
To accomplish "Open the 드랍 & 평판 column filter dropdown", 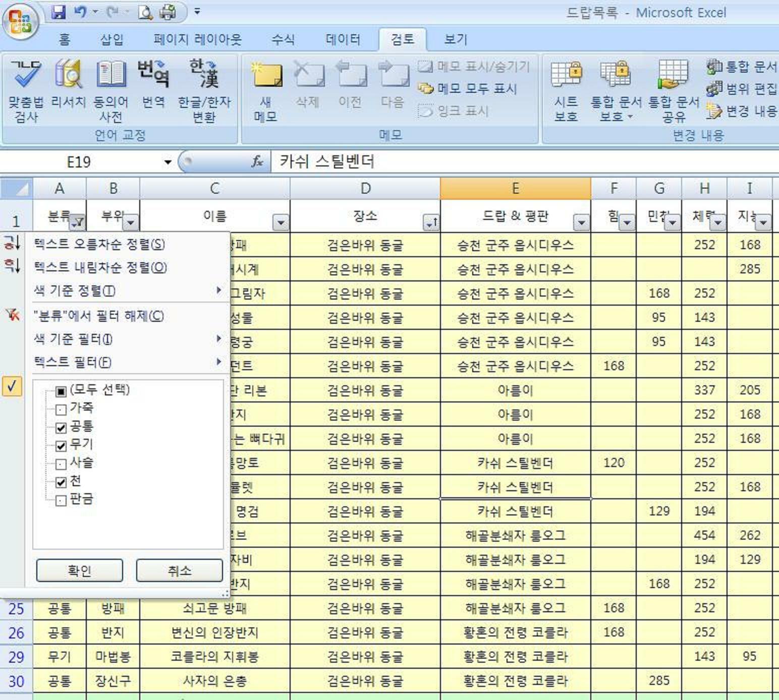I will click(581, 222).
